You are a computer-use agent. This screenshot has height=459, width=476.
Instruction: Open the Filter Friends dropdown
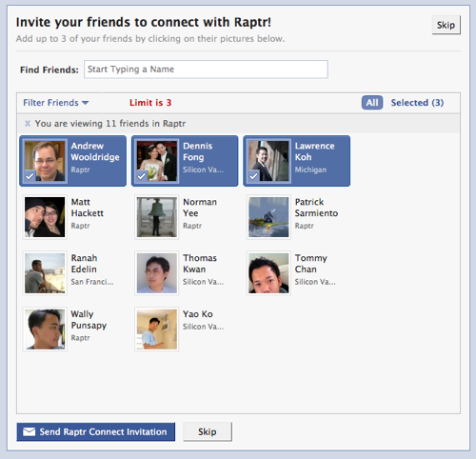(56, 103)
